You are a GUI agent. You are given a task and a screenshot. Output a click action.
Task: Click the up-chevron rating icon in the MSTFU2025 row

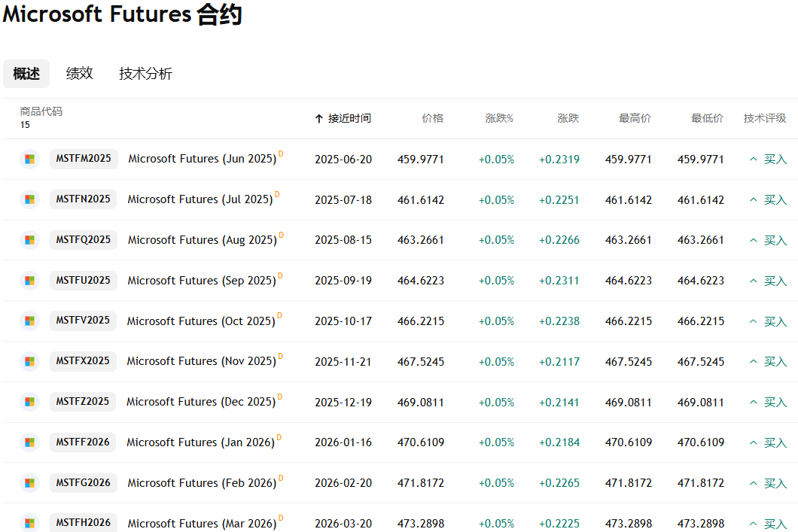[754, 281]
